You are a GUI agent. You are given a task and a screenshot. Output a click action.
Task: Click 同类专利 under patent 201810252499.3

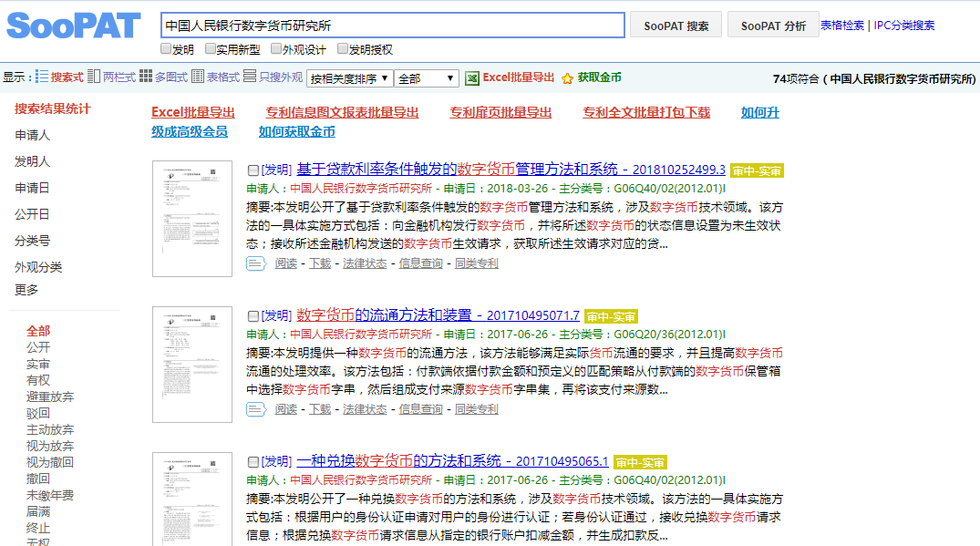[476, 263]
